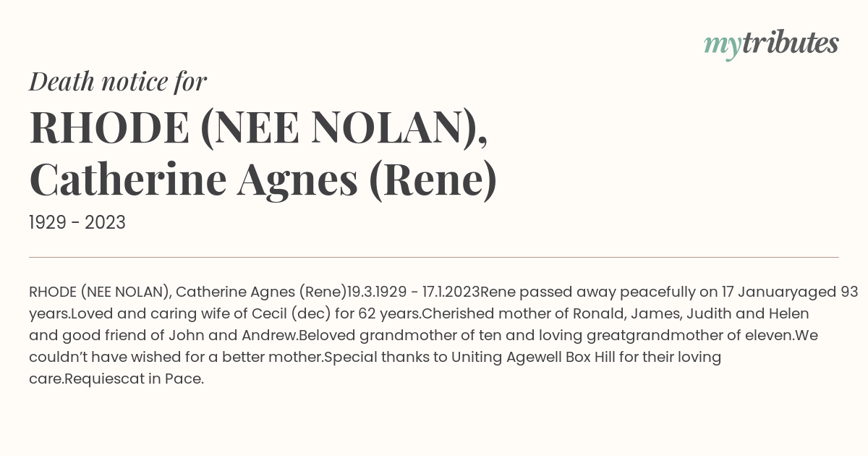Click the dark "tributes" part of the logo

click(x=791, y=43)
